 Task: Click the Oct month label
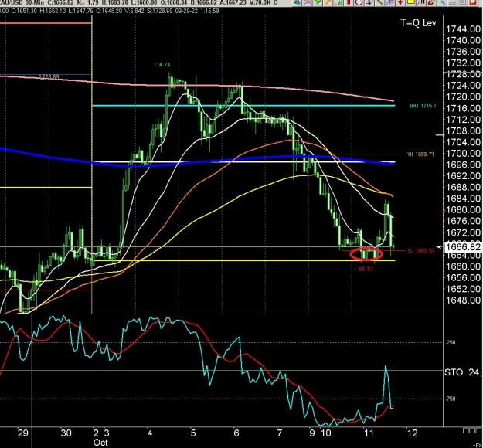coord(100,443)
